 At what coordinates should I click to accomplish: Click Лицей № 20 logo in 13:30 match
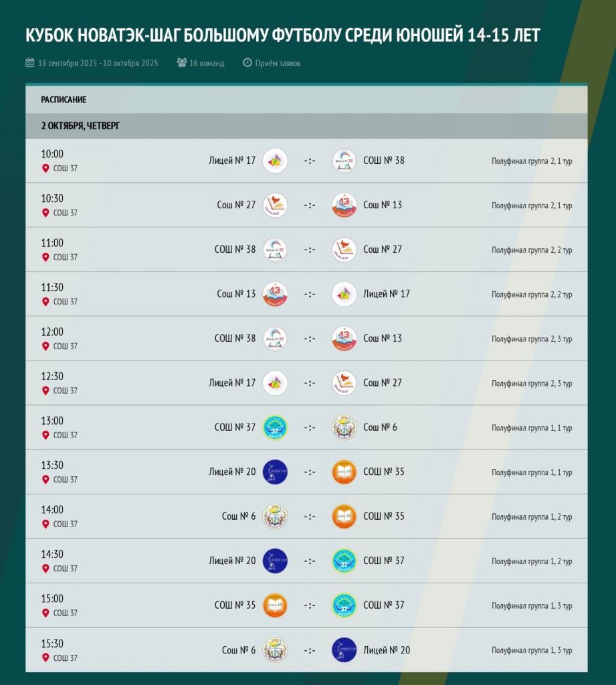pos(275,472)
